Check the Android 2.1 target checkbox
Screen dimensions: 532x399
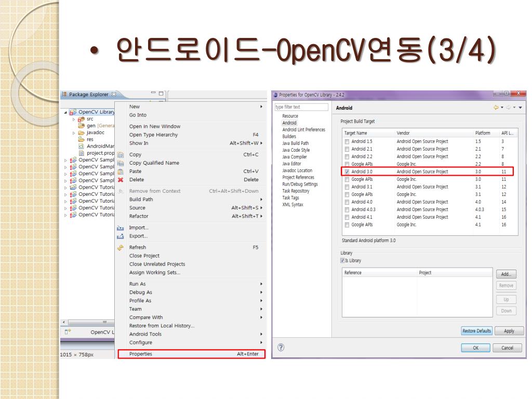point(347,149)
